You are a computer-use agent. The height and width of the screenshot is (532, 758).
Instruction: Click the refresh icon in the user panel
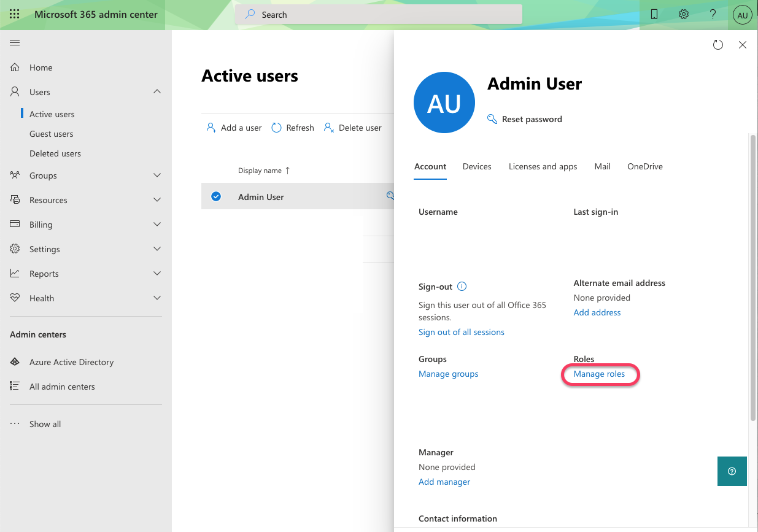tap(718, 45)
